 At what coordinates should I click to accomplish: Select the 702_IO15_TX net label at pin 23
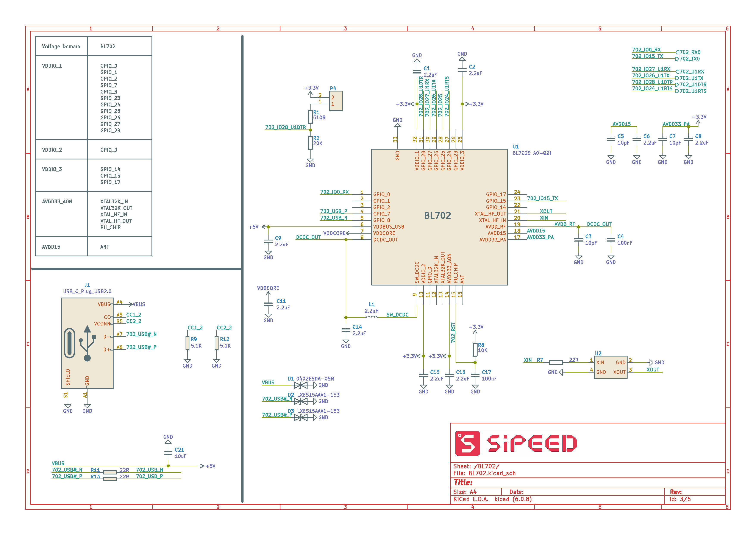point(542,198)
